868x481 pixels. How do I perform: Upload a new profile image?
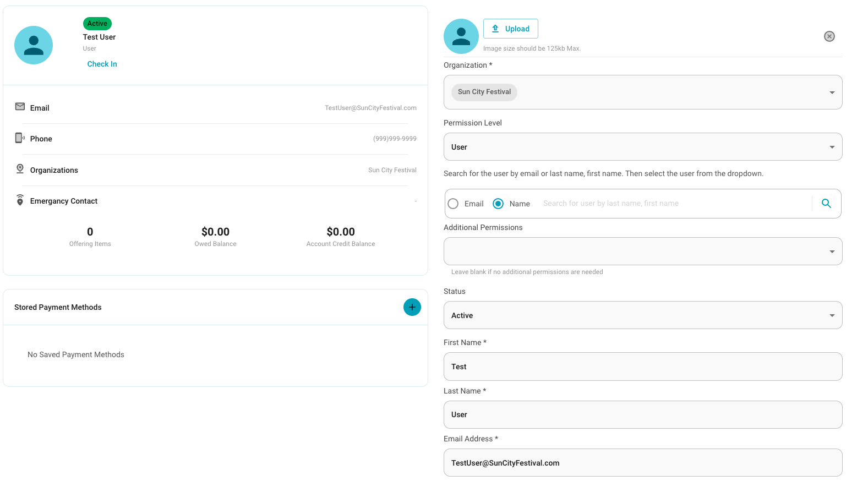coord(511,29)
